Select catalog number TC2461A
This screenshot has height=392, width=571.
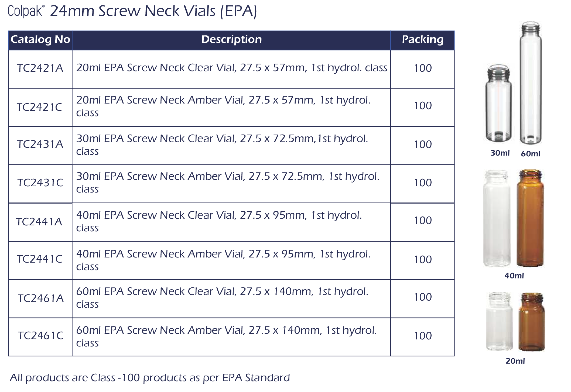click(40, 298)
